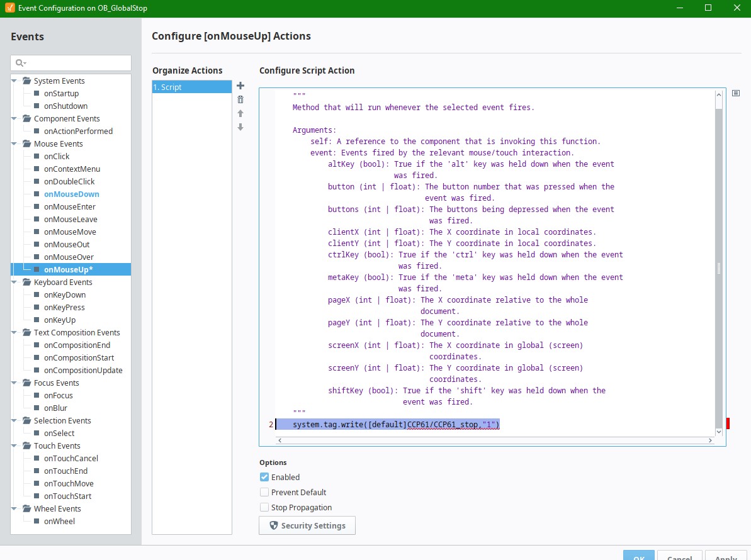Screen dimensions: 751x560
Task: Click the OK button
Action: (638, 556)
